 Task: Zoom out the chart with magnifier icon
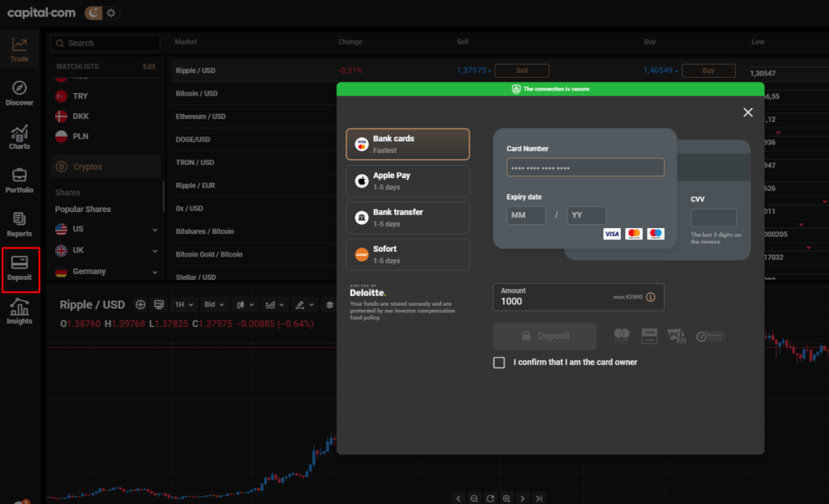(x=474, y=498)
